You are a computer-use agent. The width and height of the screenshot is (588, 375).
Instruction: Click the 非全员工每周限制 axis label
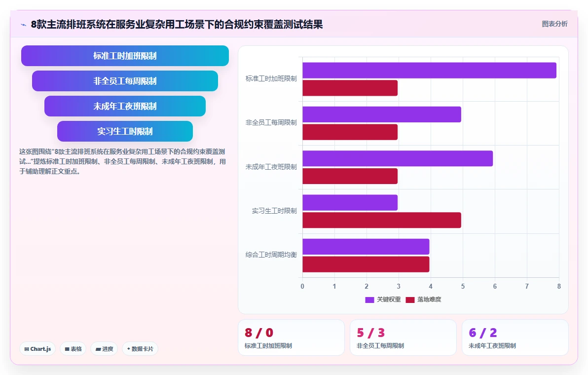point(271,123)
